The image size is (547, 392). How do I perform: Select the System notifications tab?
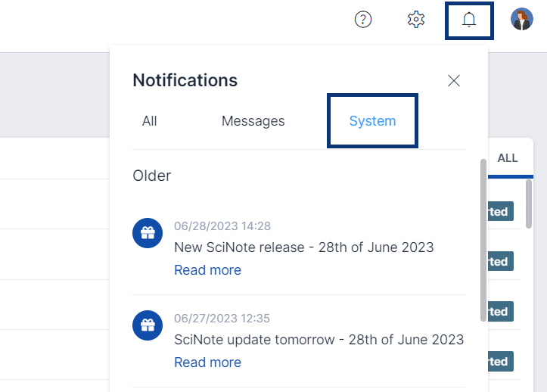tap(372, 121)
